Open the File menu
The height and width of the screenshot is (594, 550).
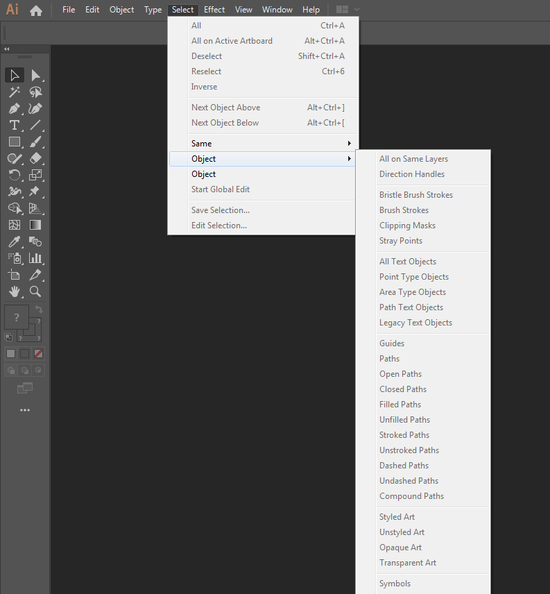tap(69, 9)
